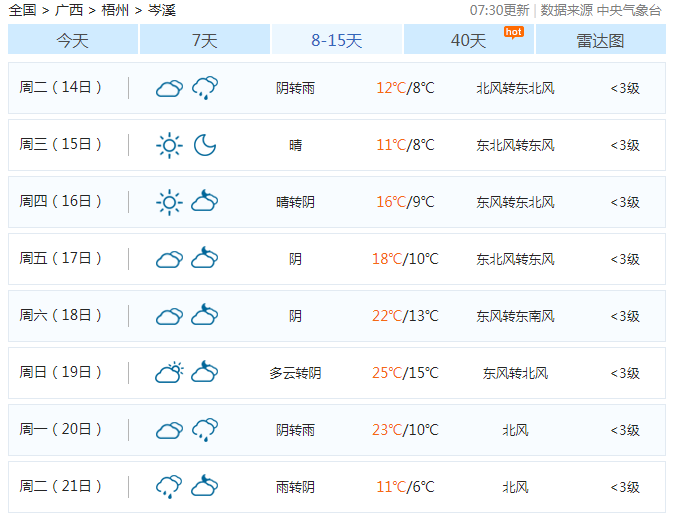Click the orange hot badge on 40天
Viewport: 673px width, 521px height.
click(513, 32)
